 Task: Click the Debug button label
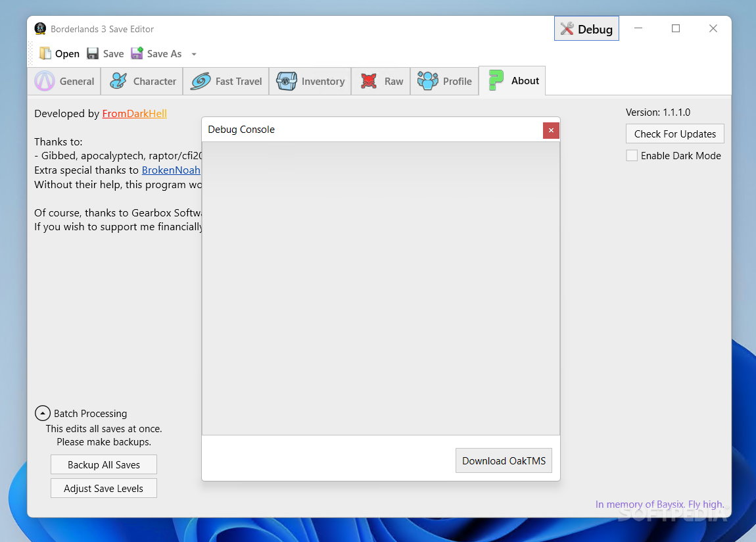click(x=595, y=30)
